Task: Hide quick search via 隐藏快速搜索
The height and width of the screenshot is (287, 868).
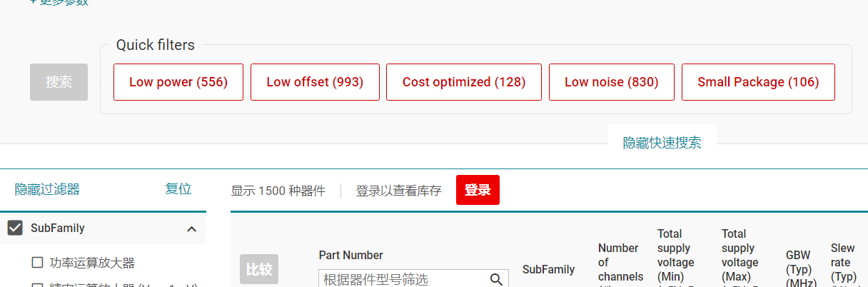Action: pos(662,143)
